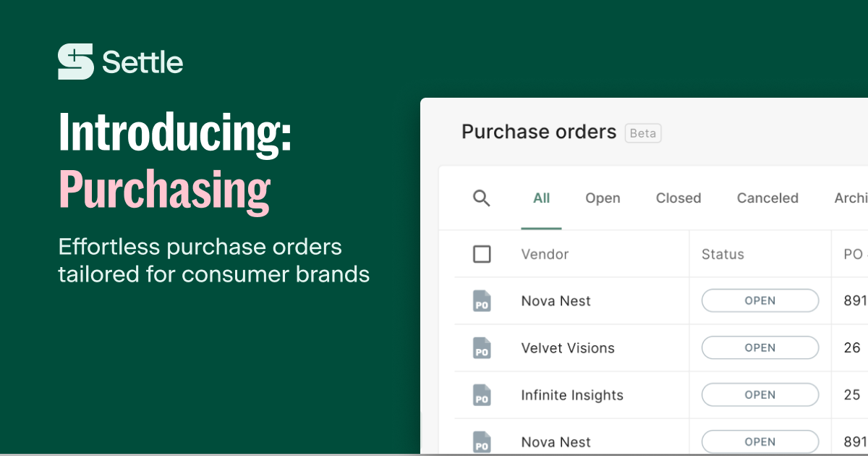Click the PO document icon beside Infinite Insights

[482, 395]
